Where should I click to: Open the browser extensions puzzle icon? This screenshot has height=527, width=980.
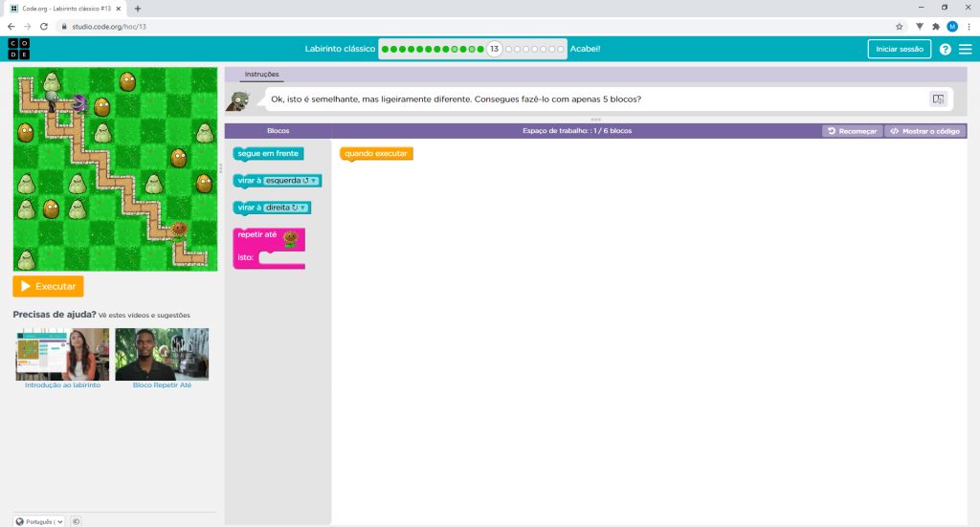[x=936, y=26]
